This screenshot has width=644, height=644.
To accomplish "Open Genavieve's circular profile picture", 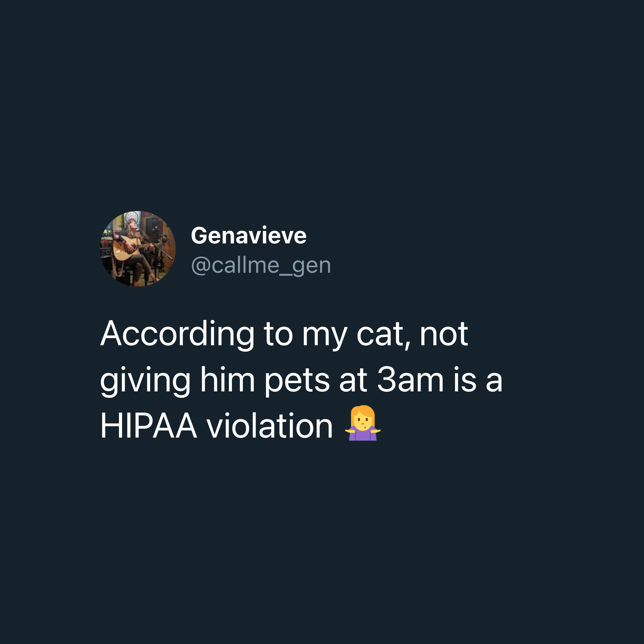I will click(x=138, y=249).
